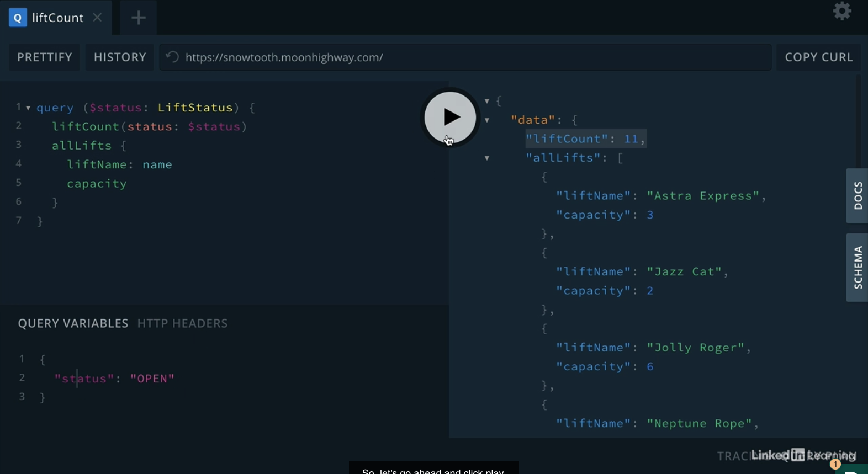Collapse the "data" object arrow
This screenshot has height=474, width=868.
487,120
